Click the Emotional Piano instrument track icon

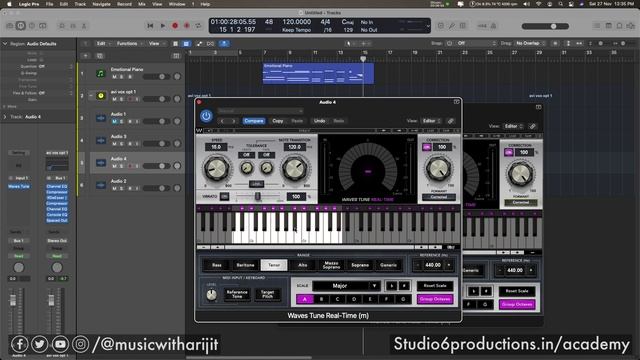(x=100, y=73)
